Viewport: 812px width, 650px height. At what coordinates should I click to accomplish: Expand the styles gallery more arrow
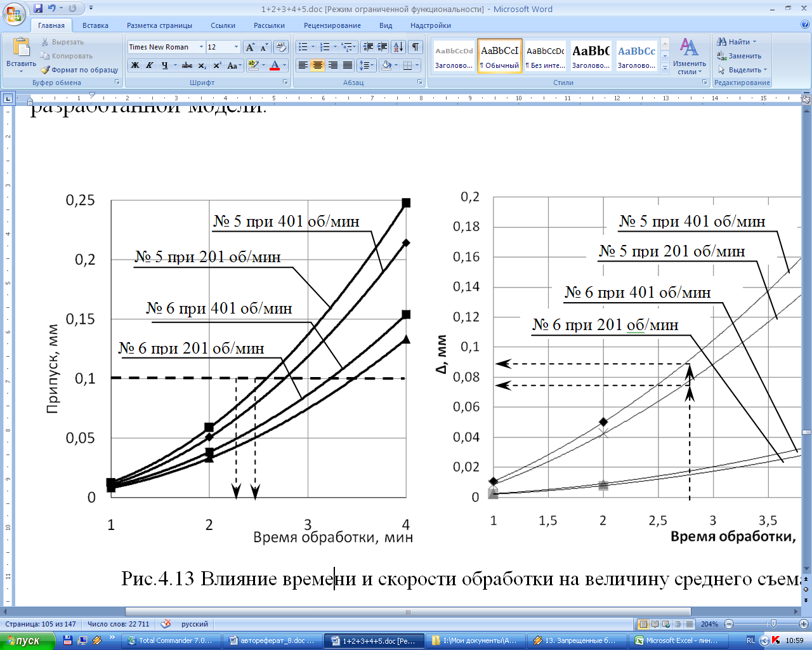point(665,68)
